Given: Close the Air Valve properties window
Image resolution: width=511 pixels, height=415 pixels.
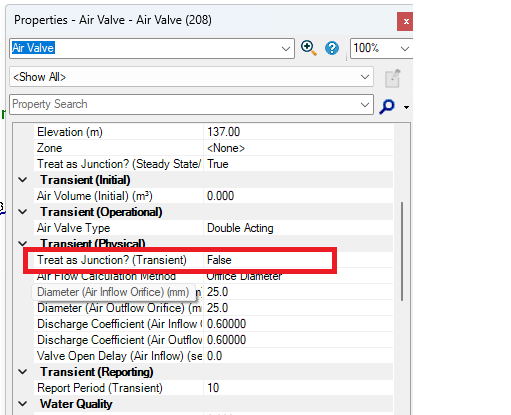Looking at the screenshot, I should (405, 22).
